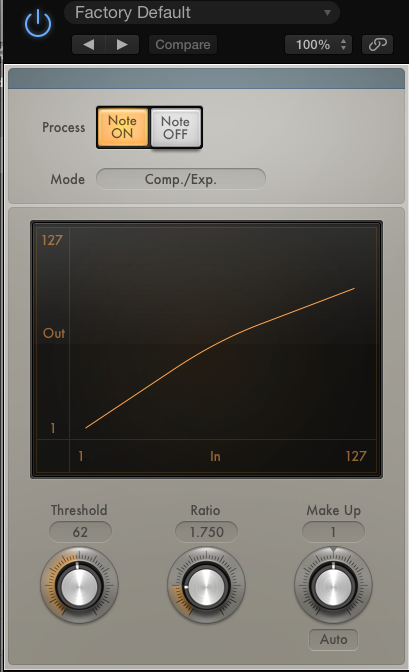Enable Note OFF processing
This screenshot has width=409, height=672.
click(x=175, y=128)
